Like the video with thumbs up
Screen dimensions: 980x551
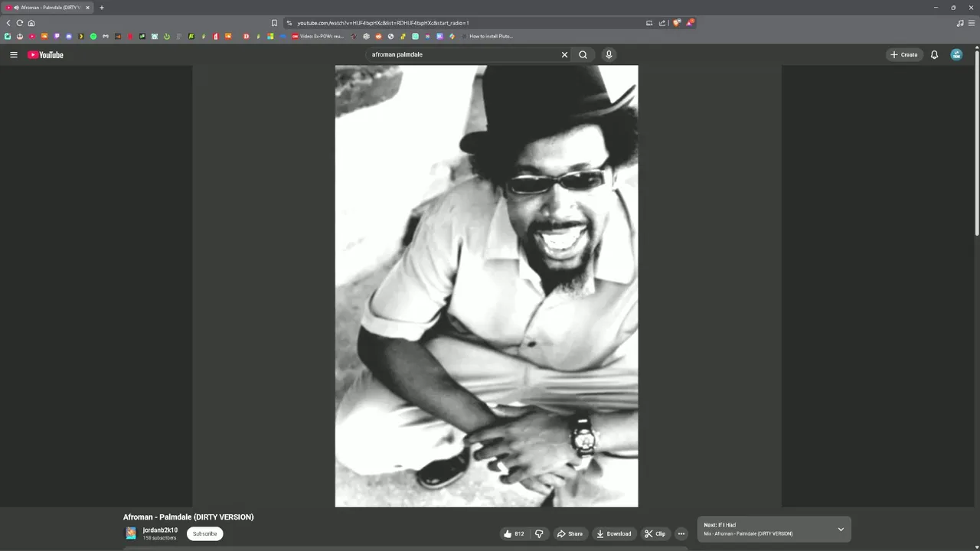[514, 533]
